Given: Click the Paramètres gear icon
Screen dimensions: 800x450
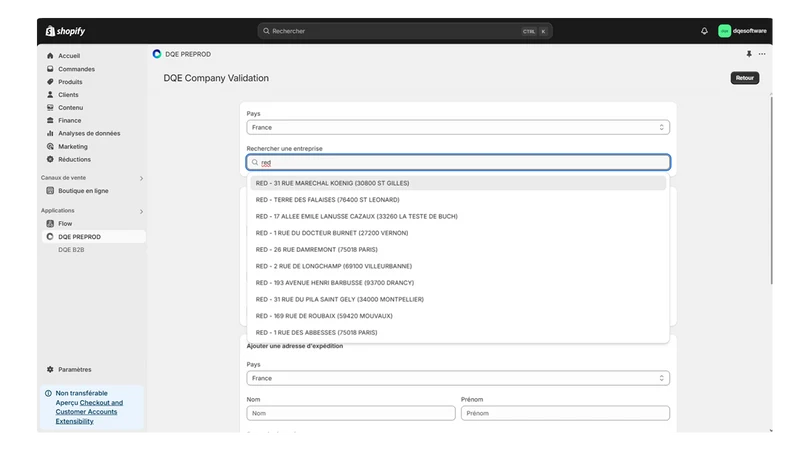Looking at the screenshot, I should click(50, 369).
